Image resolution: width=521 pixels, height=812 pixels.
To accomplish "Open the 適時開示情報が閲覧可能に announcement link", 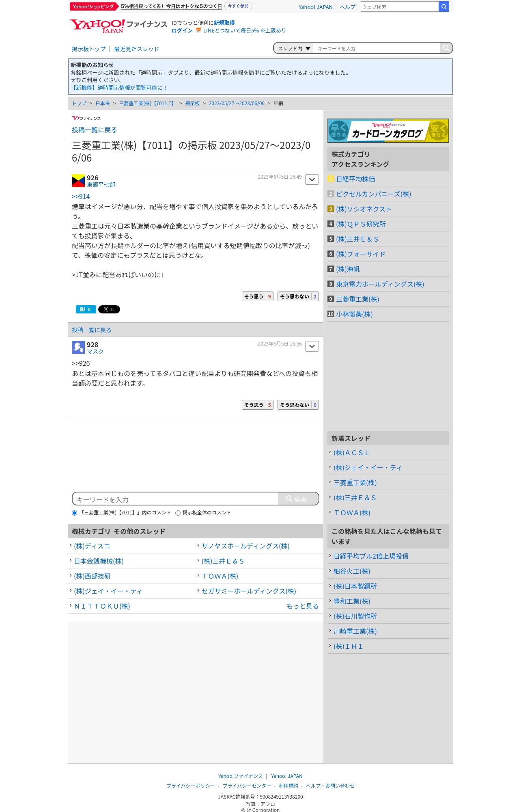I will coord(118,88).
